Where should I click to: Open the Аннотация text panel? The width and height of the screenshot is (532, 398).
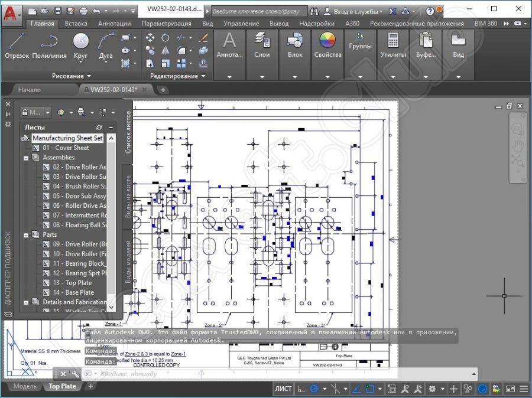[x=229, y=46]
